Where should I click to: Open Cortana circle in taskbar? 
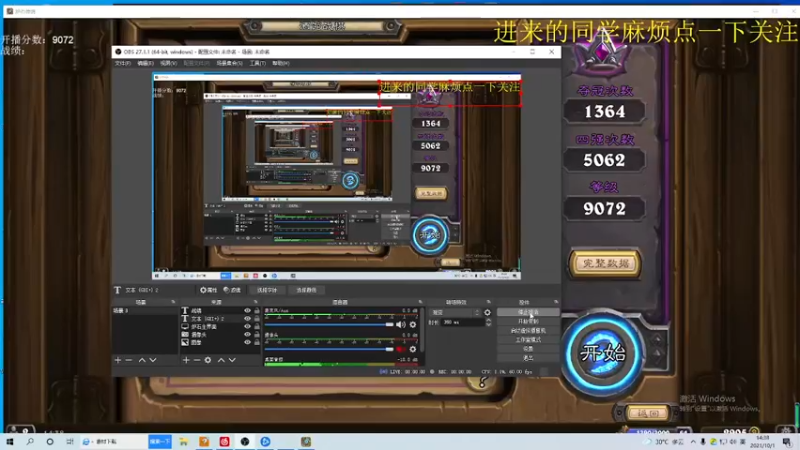tap(49, 442)
